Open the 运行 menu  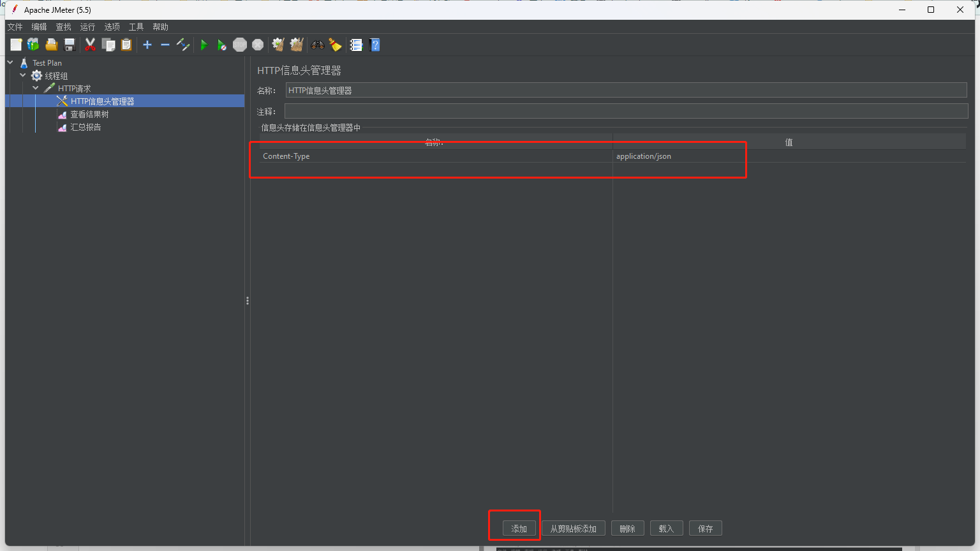(x=87, y=27)
